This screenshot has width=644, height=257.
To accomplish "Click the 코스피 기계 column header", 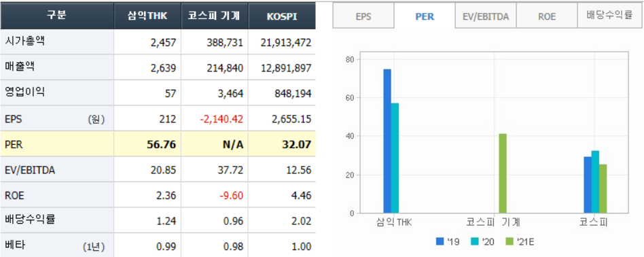I will (214, 16).
